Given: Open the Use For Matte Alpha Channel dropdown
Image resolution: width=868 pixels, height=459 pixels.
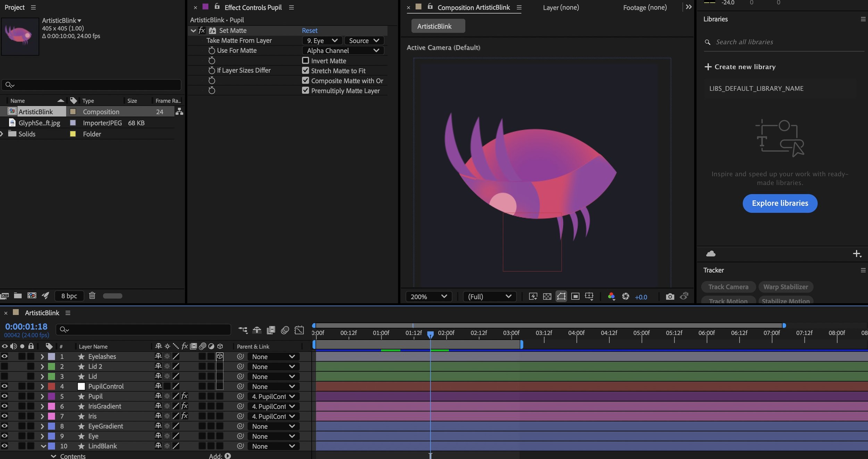Looking at the screenshot, I should coord(343,51).
